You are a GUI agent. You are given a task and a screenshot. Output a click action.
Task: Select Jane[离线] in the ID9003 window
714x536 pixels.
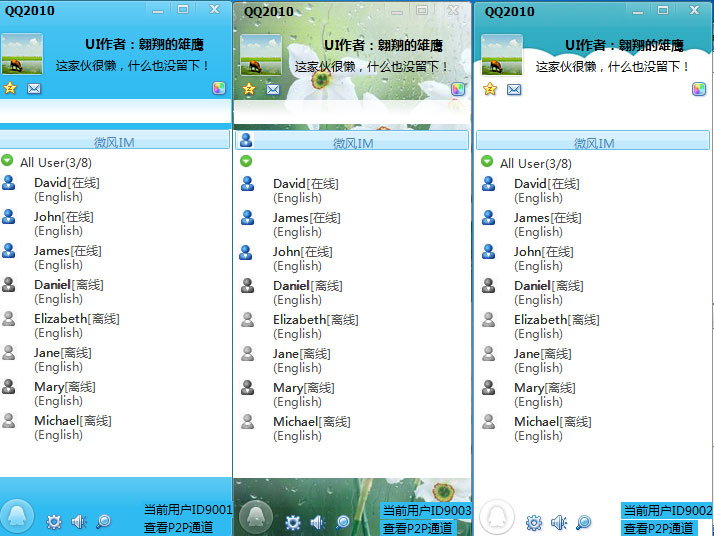[302, 354]
